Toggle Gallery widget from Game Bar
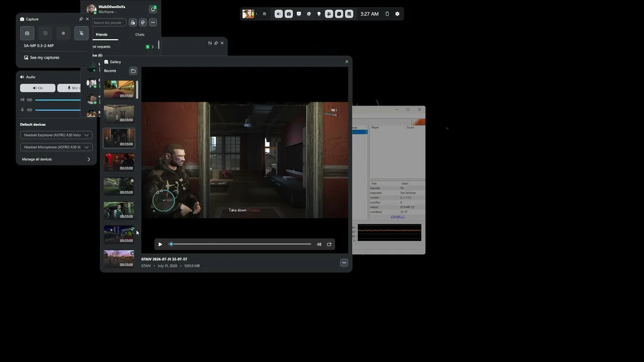The image size is (644, 362). (x=349, y=14)
